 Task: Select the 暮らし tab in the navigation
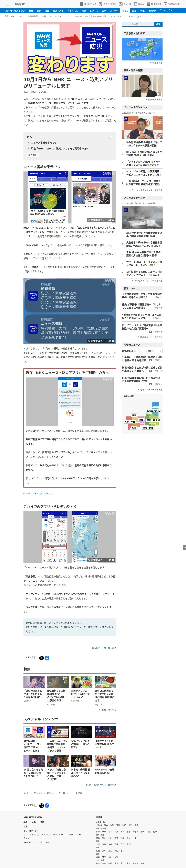click(x=125, y=11)
